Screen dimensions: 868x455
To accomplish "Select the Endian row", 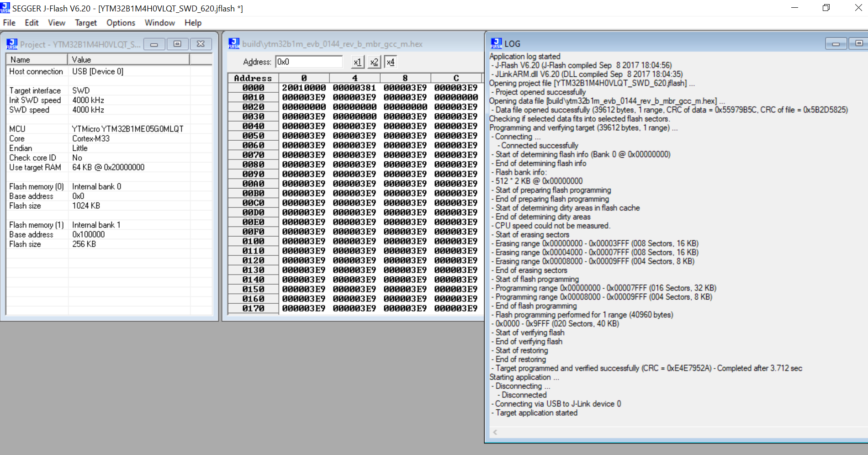I will click(x=109, y=148).
